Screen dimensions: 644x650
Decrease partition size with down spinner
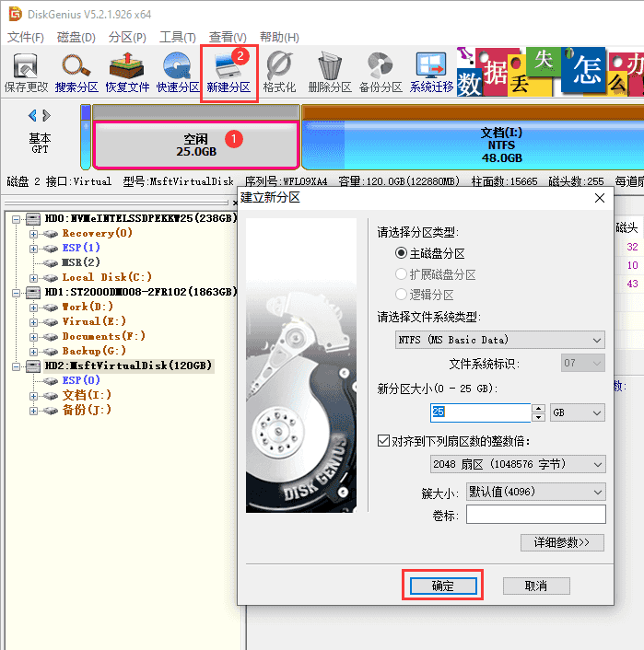pyautogui.click(x=538, y=417)
